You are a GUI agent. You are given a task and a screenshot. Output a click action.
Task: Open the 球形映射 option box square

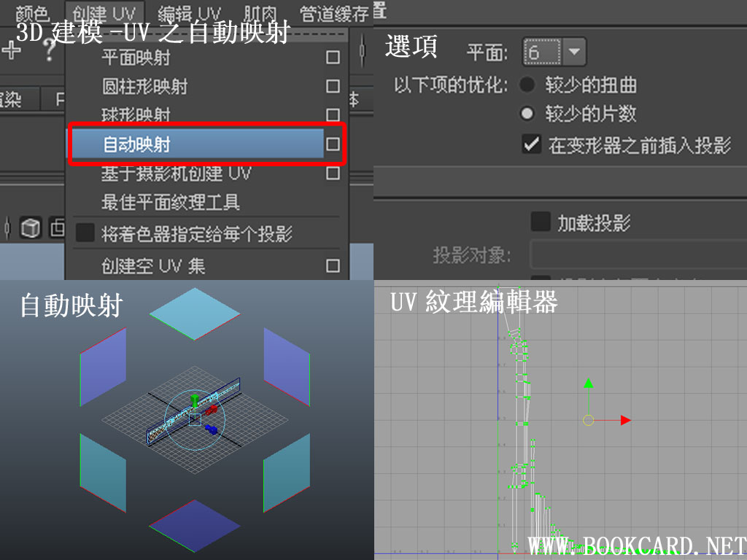tap(332, 115)
